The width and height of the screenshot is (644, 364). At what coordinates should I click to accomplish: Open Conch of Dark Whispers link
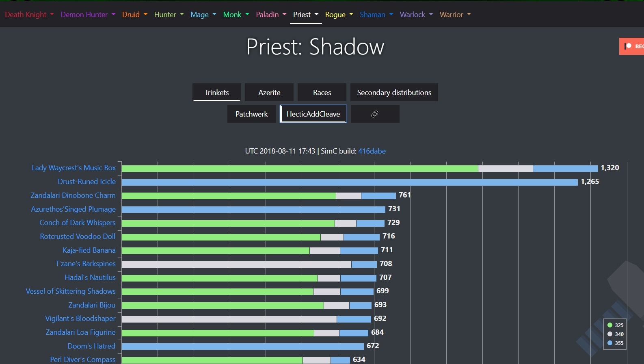(x=78, y=223)
